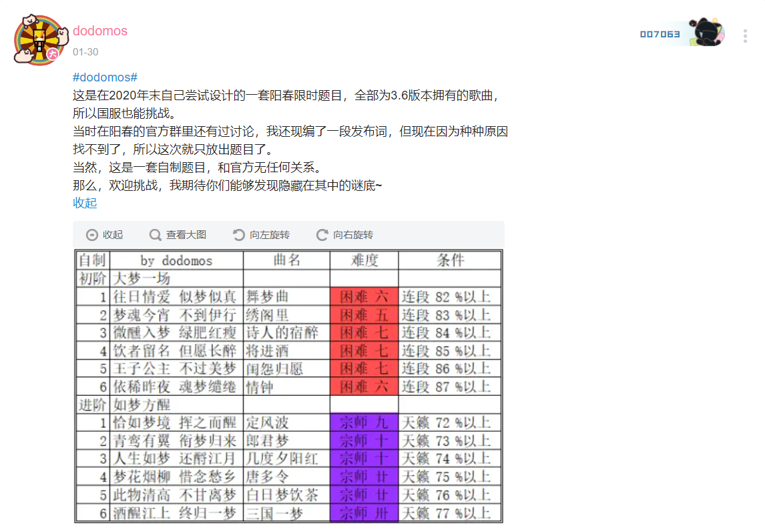This screenshot has height=532, width=765.
Task: Click the by dodomos header cell
Action: click(177, 260)
